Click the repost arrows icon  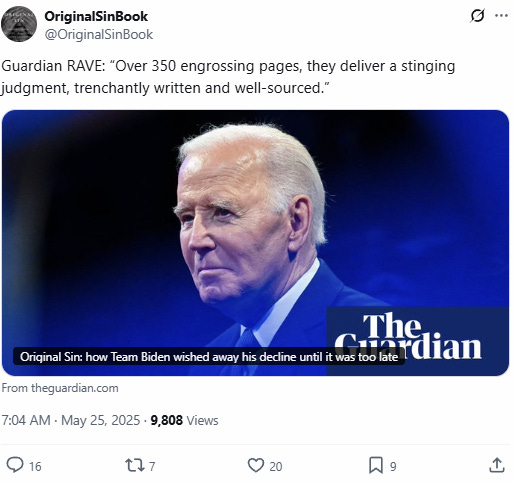(135, 465)
